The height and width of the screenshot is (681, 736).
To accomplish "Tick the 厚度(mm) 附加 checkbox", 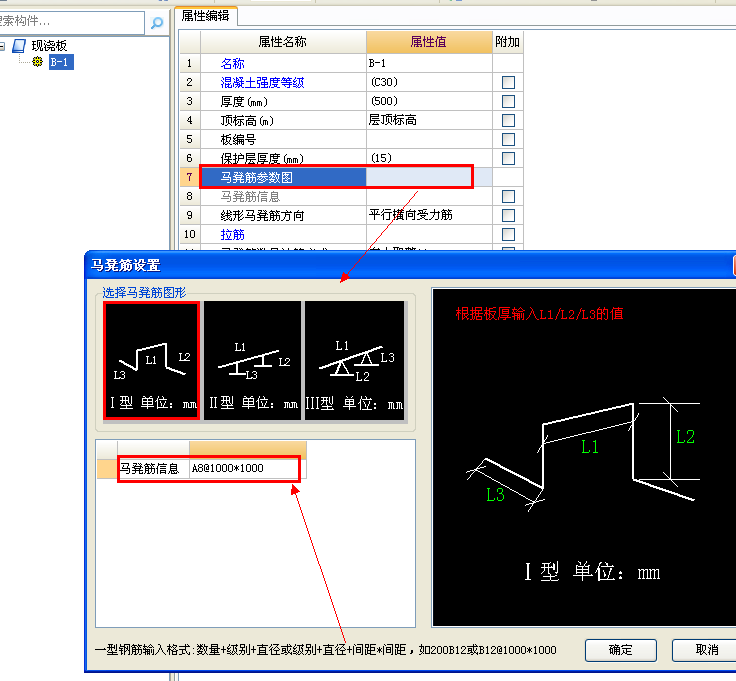I will click(x=508, y=101).
